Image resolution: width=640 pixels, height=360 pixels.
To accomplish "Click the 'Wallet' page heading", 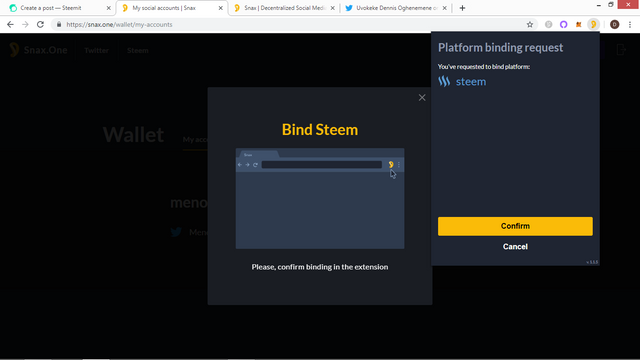I will point(133,135).
